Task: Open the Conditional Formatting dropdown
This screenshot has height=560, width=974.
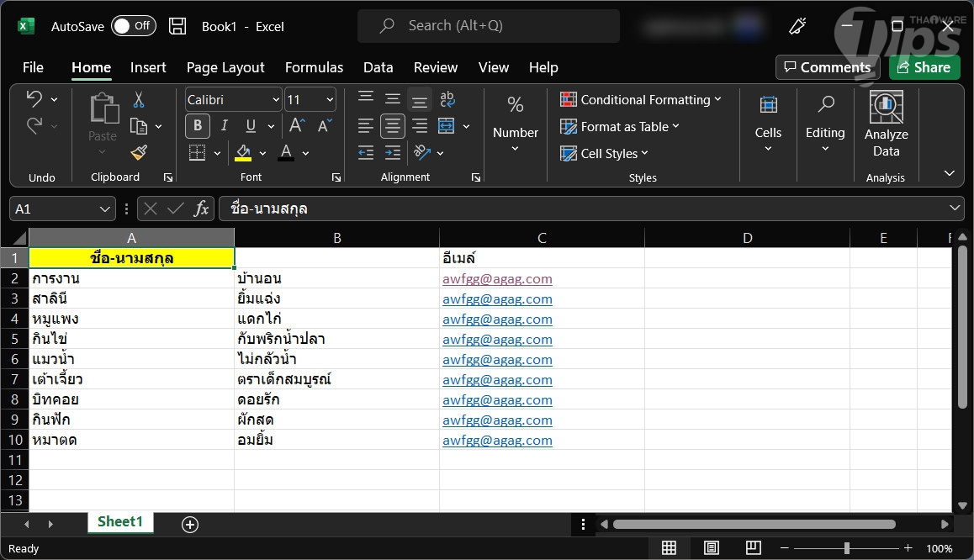Action: [641, 100]
